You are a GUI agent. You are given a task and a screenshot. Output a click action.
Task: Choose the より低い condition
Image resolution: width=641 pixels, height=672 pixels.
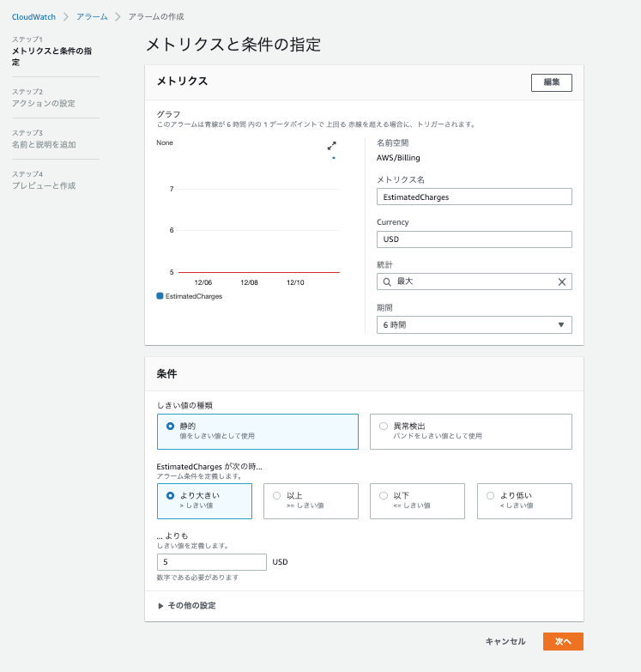click(524, 501)
